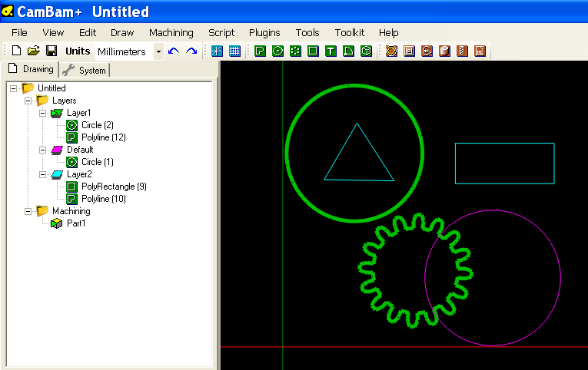Viewport: 588px width, 370px height.
Task: Toggle the snap to grid button
Action: (x=218, y=51)
